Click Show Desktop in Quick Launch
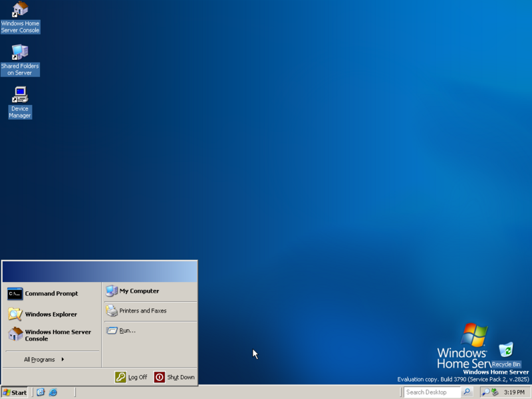 pyautogui.click(x=41, y=392)
